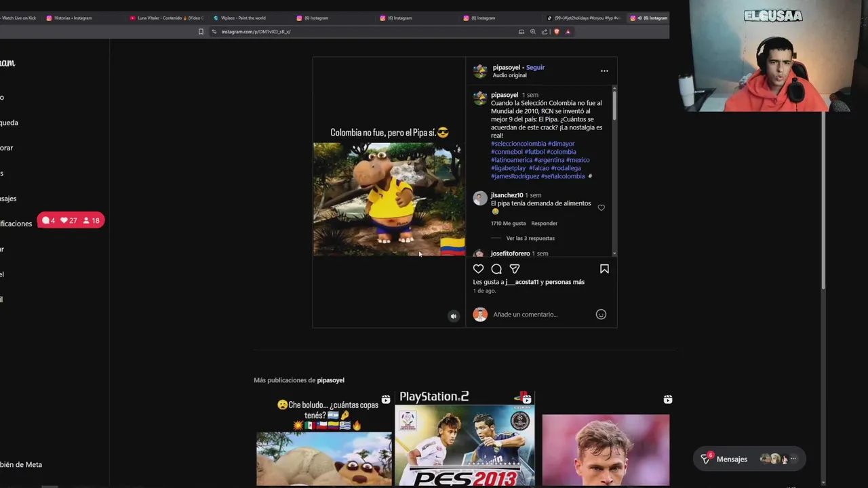Open the Brave Shields lion icon
Viewport: 868px width, 488px height.
[x=557, y=32]
